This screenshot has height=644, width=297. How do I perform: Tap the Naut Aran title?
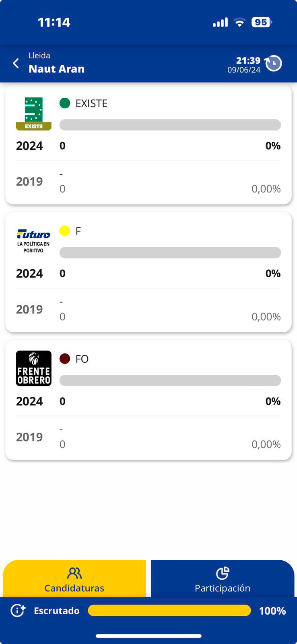(x=56, y=69)
